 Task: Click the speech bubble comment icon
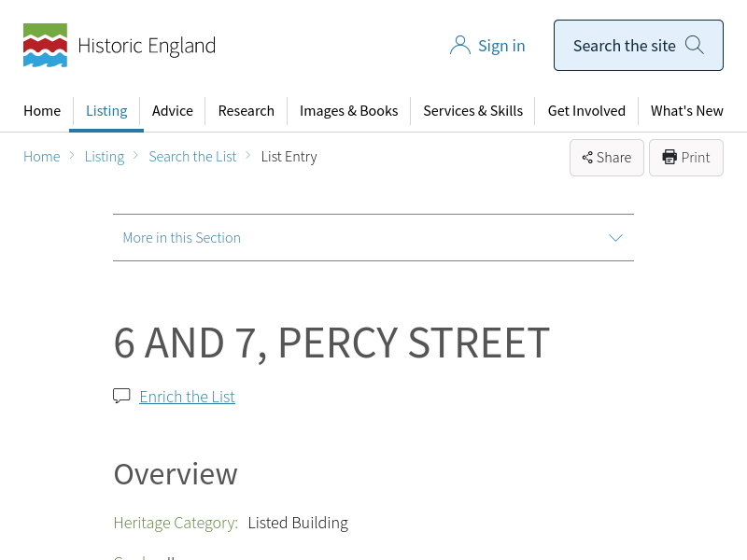pyautogui.click(x=121, y=396)
